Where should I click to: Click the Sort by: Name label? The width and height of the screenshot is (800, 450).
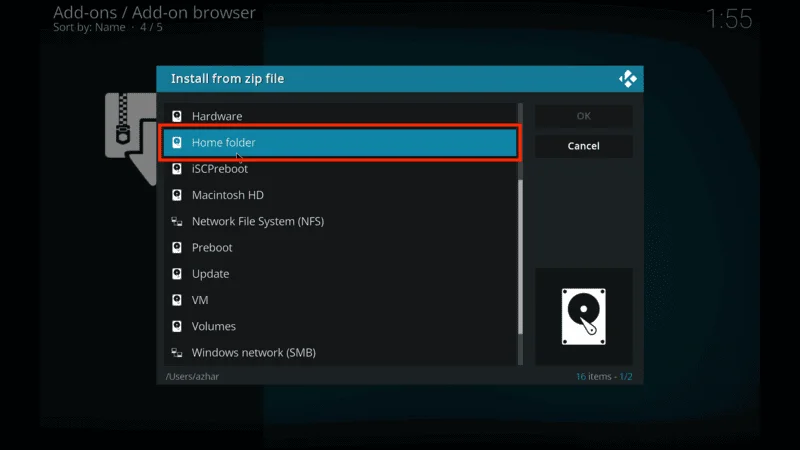point(89,27)
